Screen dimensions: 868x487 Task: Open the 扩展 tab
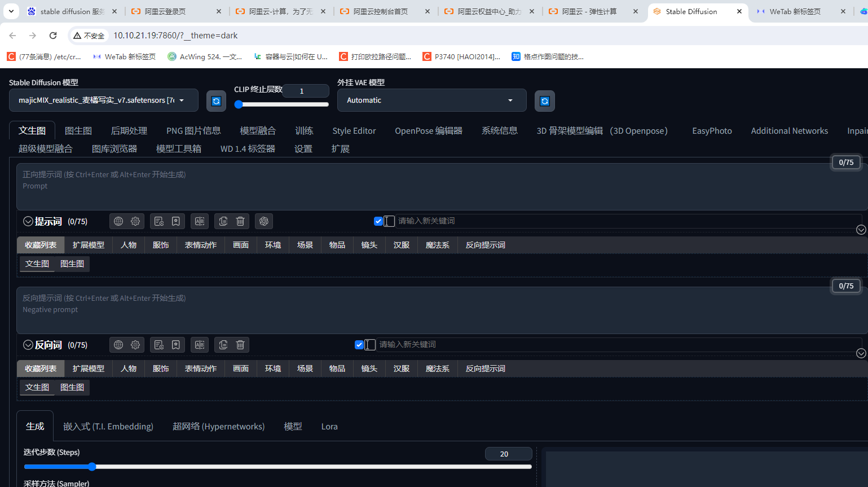pos(341,148)
